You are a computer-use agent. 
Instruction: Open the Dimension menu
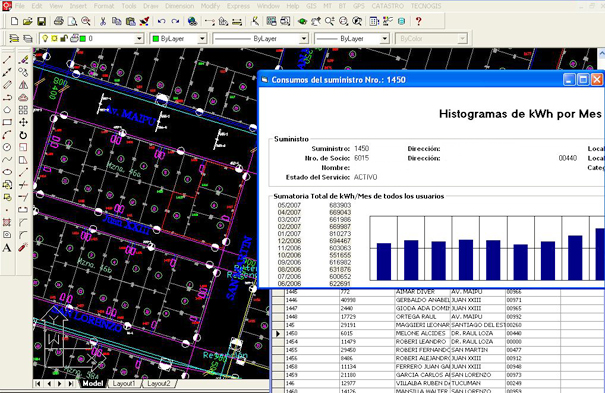[179, 6]
